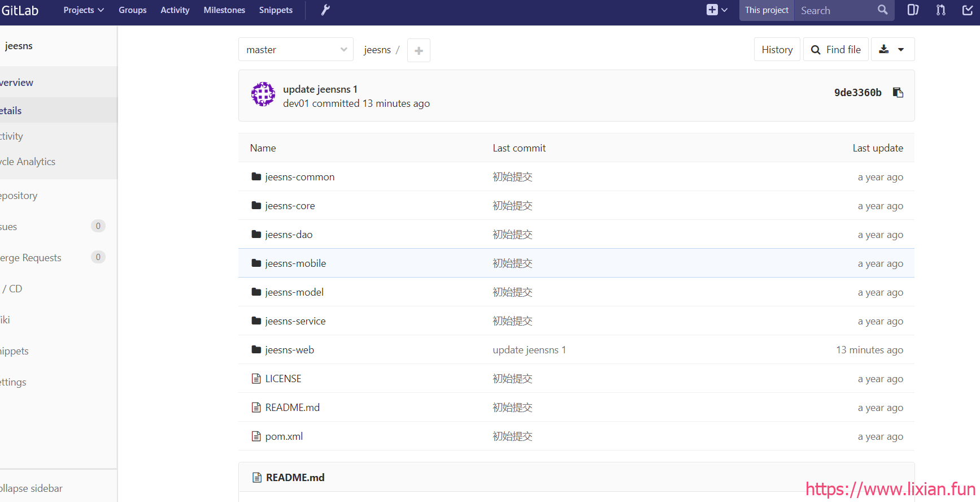Open the jeesns-core folder link

click(x=290, y=206)
